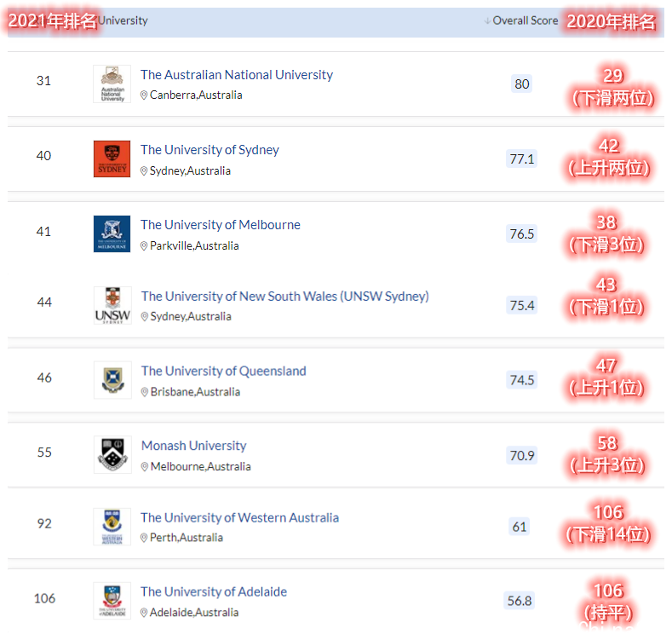Open The University of Melbourne link

point(220,225)
